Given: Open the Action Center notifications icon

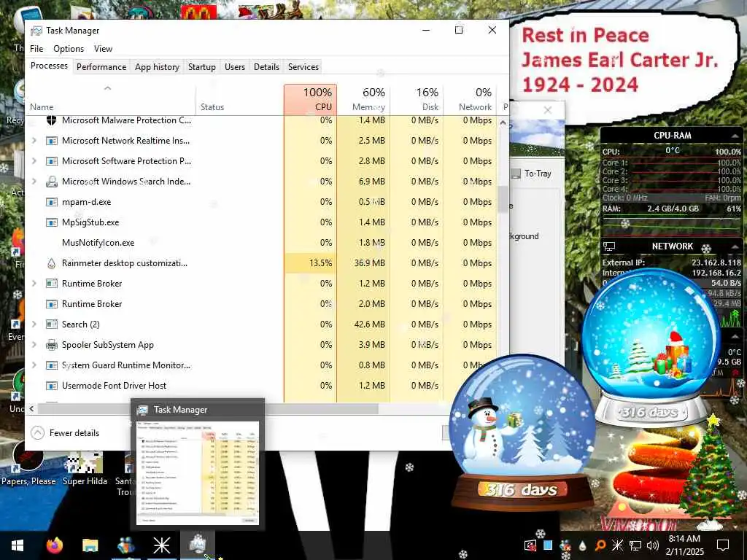Looking at the screenshot, I should coord(723,545).
